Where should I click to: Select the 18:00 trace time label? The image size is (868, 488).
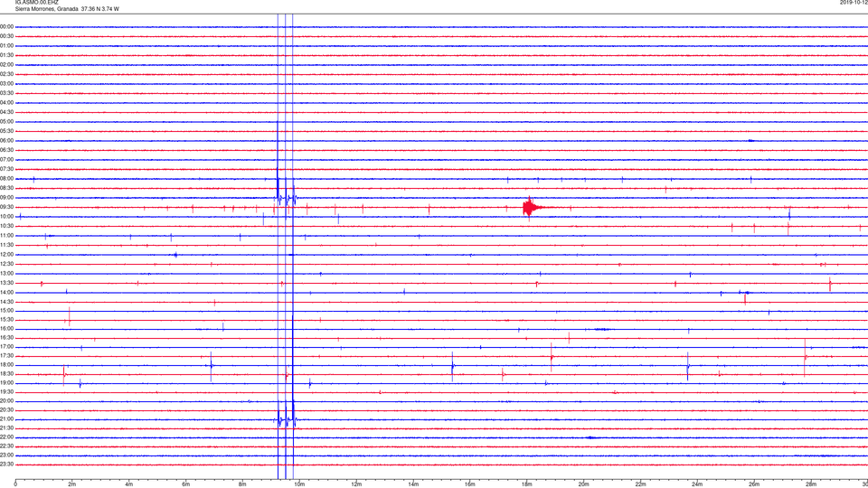pos(6,364)
